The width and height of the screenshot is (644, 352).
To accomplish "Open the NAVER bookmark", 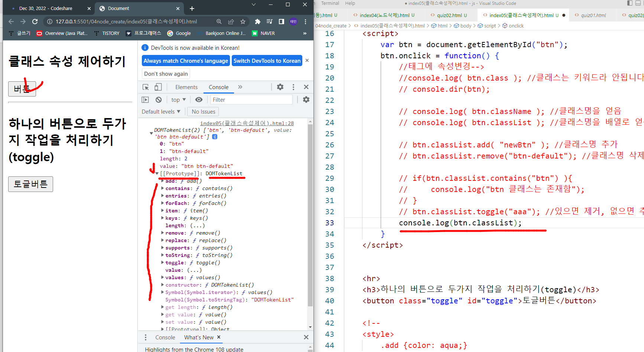I will (x=264, y=33).
